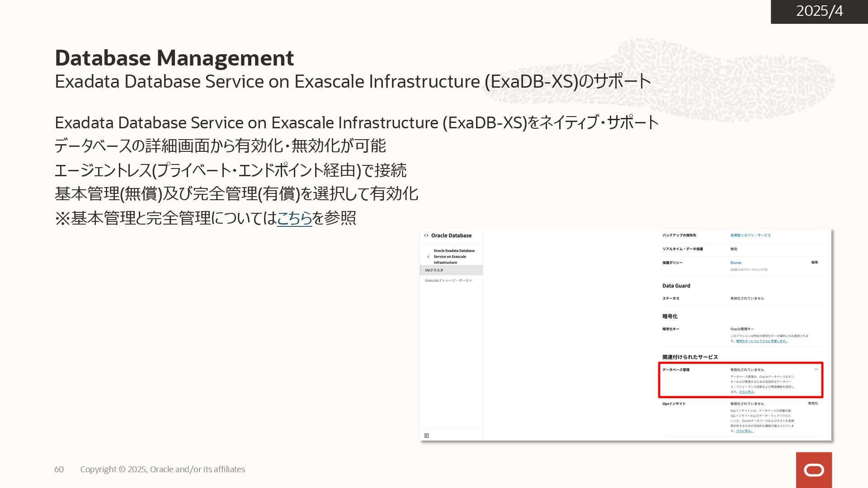Select Exascaleストレージ・ボールト in the sidebar
Image resolution: width=868 pixels, height=488 pixels.
[448, 281]
